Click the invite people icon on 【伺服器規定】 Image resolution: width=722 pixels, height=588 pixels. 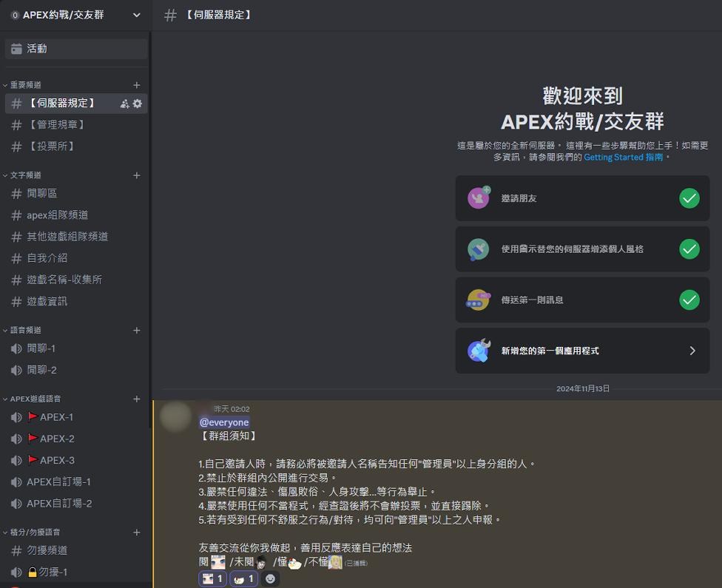click(124, 104)
